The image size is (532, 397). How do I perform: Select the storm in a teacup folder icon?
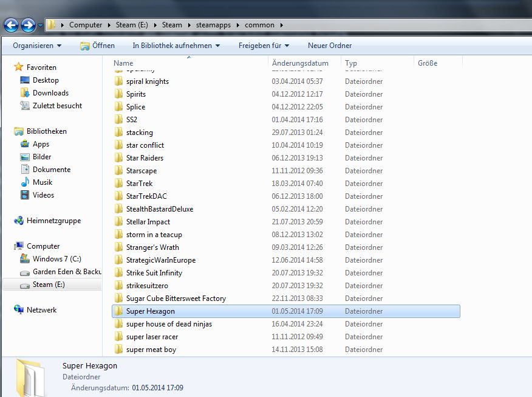coord(118,234)
